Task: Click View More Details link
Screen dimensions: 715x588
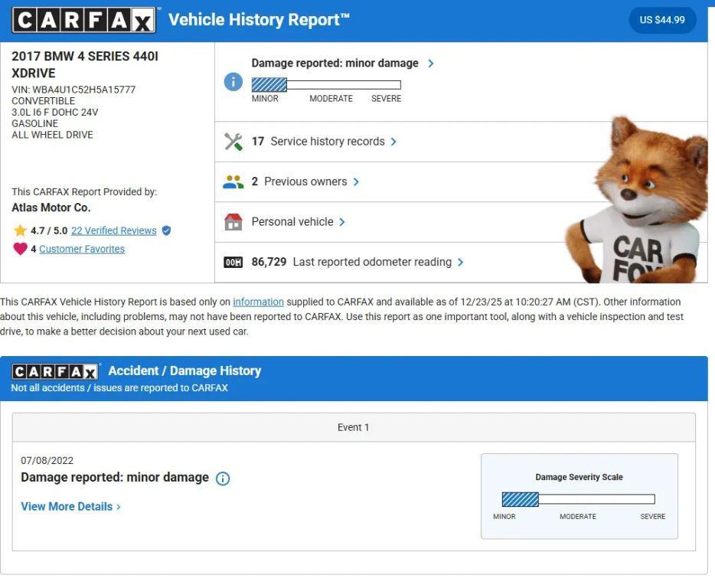Action: (70, 507)
